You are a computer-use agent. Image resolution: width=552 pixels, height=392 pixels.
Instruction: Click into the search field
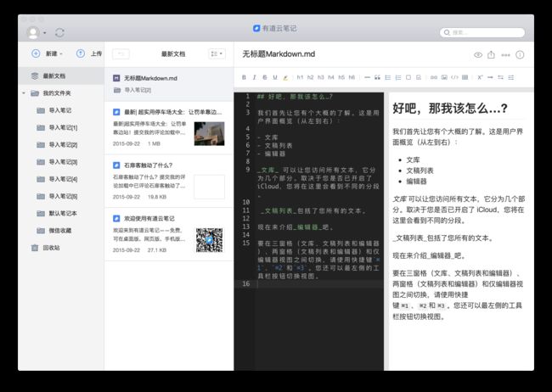point(482,32)
